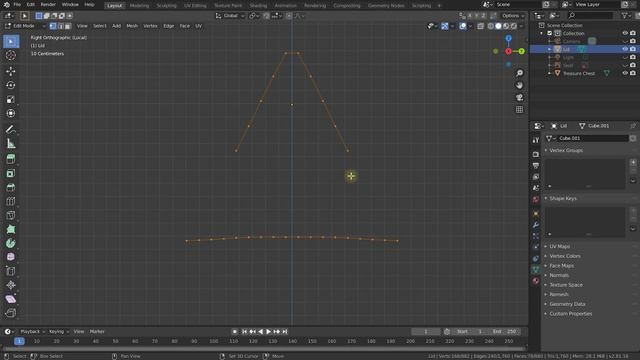Activate the Bevel tool
Image resolution: width=640 pixels, height=360 pixels.
click(x=11, y=187)
